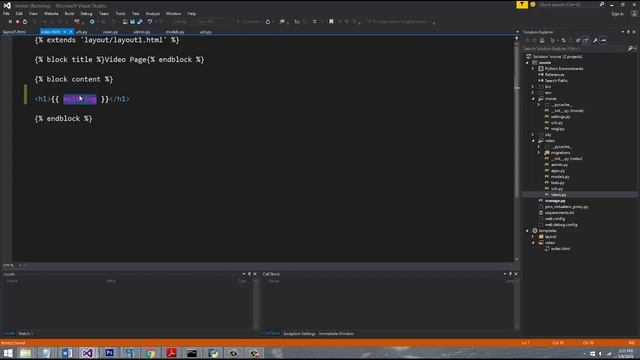Click the Sign in link

[618, 14]
